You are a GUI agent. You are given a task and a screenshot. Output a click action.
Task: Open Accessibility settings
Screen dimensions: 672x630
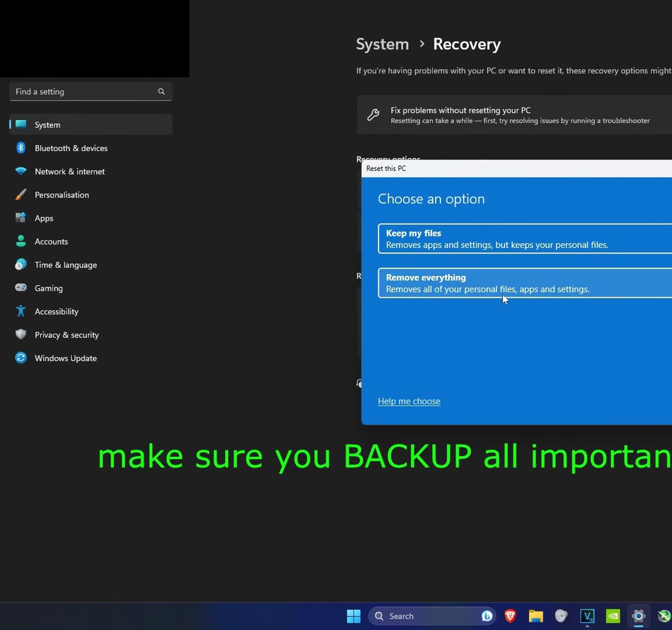(x=91, y=311)
